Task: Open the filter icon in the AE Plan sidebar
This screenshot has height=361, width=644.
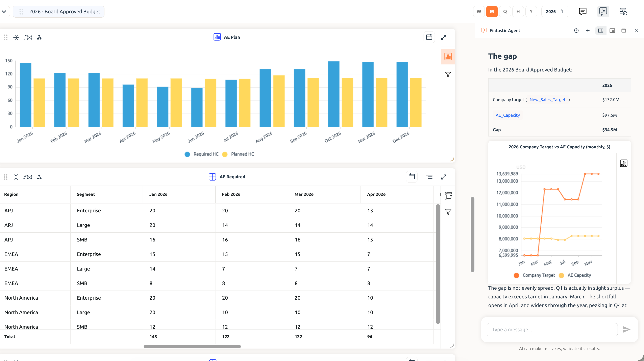Action: pos(448,75)
